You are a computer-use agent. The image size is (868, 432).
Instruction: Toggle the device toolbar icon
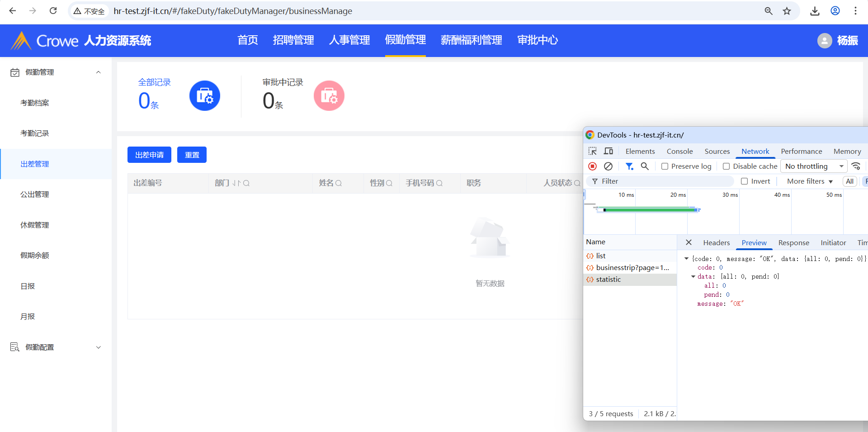[609, 151]
